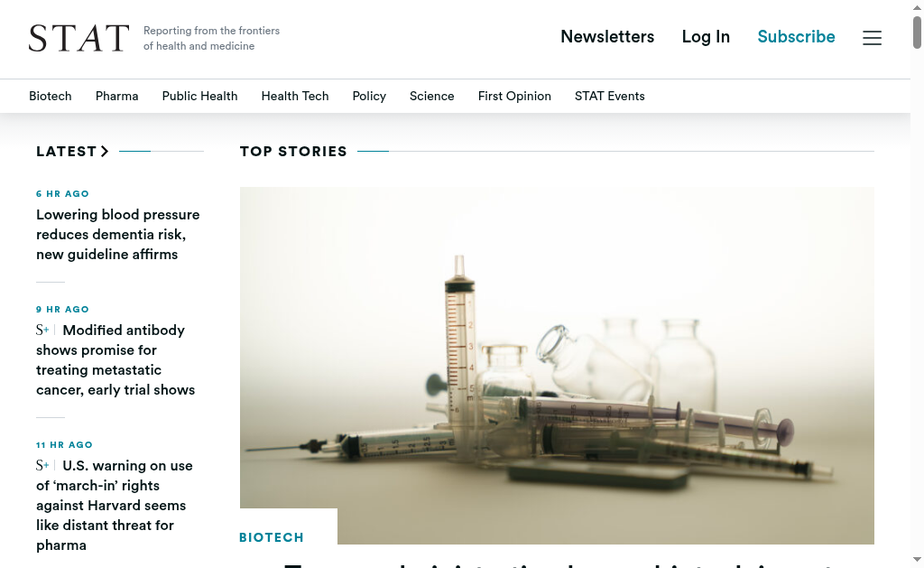Select Health Tech in the navigation bar
This screenshot has width=924, height=568.
coord(295,96)
